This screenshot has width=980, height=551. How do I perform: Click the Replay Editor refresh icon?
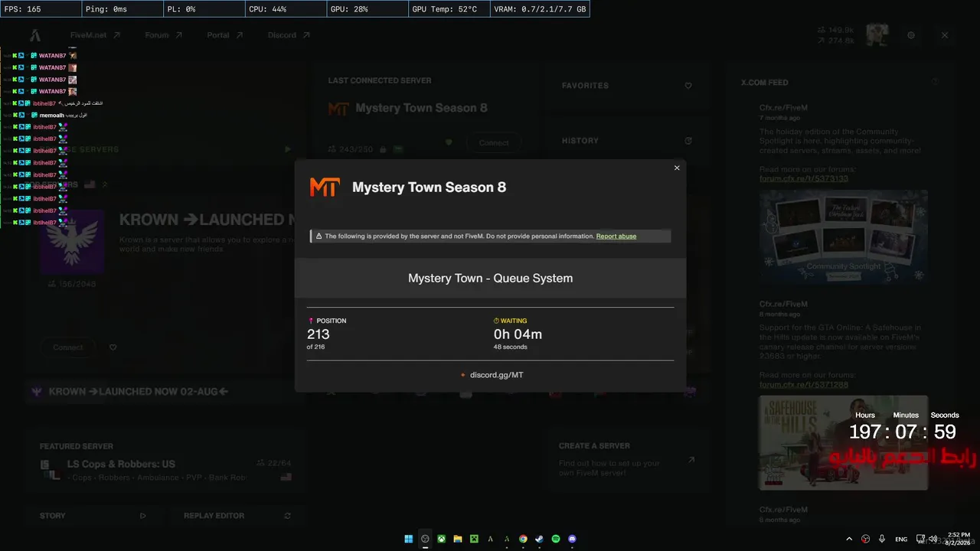click(x=288, y=516)
